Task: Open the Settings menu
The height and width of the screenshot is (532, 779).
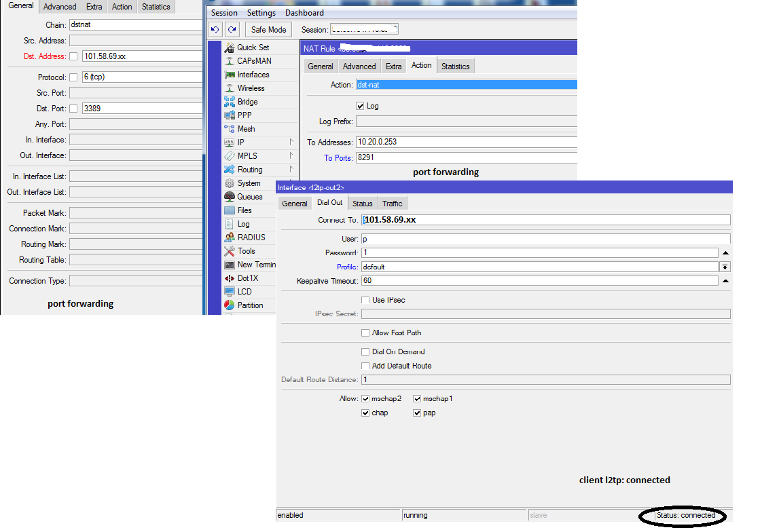Action: 261,13
